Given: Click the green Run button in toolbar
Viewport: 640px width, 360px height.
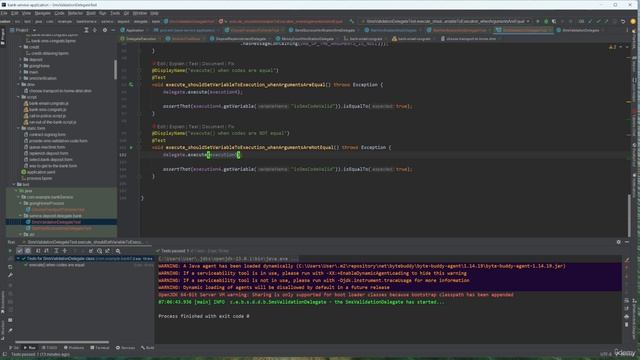Looking at the screenshot, I should (538, 21).
